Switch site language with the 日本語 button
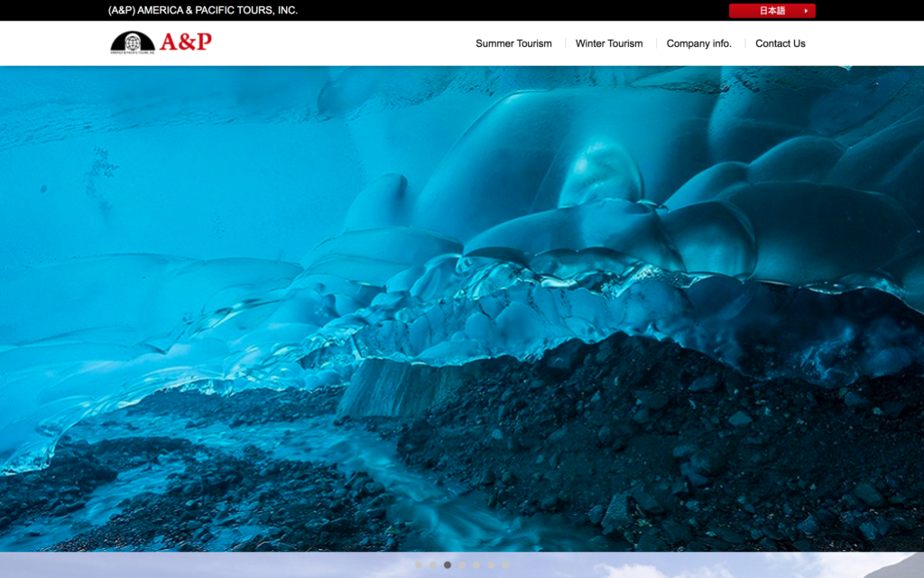924x578 pixels. 772,11
